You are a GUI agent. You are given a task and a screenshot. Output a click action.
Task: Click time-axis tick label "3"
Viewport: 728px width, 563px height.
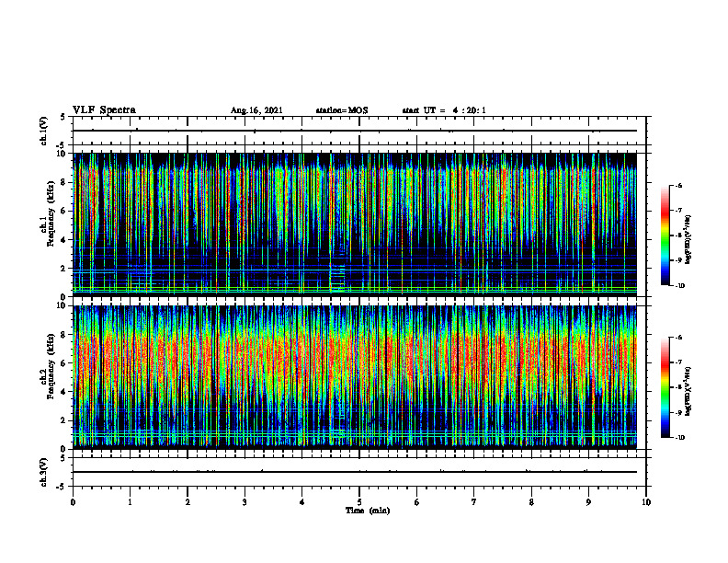click(245, 502)
